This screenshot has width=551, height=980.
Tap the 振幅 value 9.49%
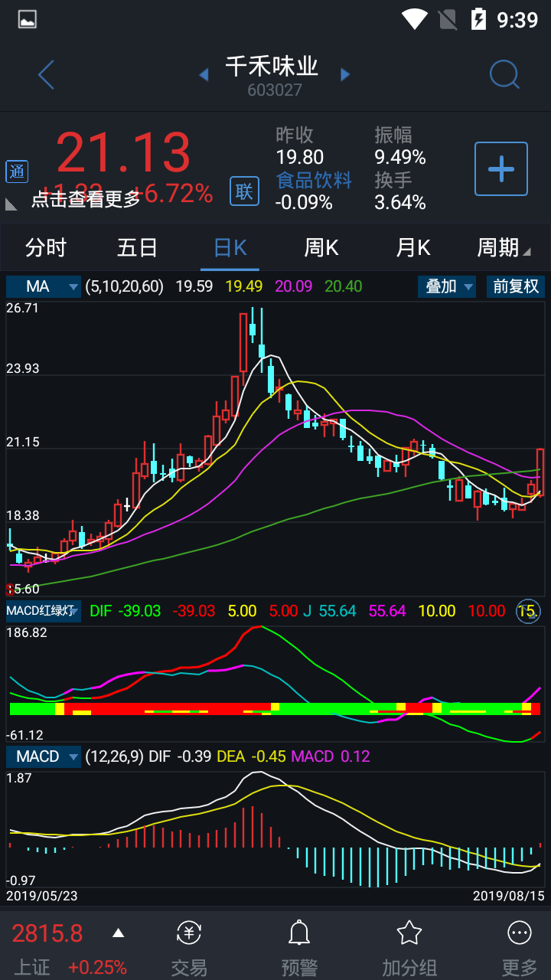[399, 157]
